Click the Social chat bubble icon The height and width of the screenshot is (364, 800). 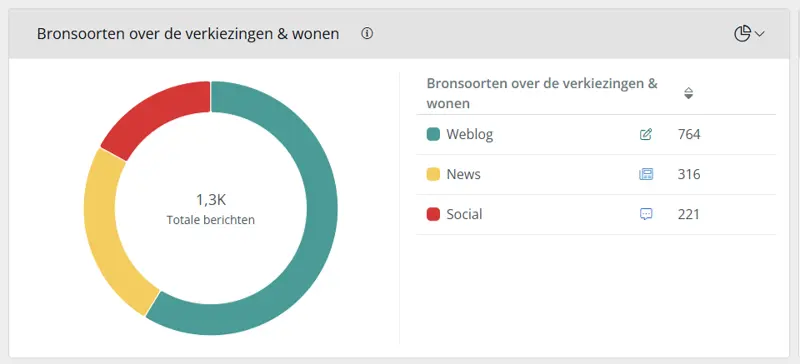coord(646,214)
